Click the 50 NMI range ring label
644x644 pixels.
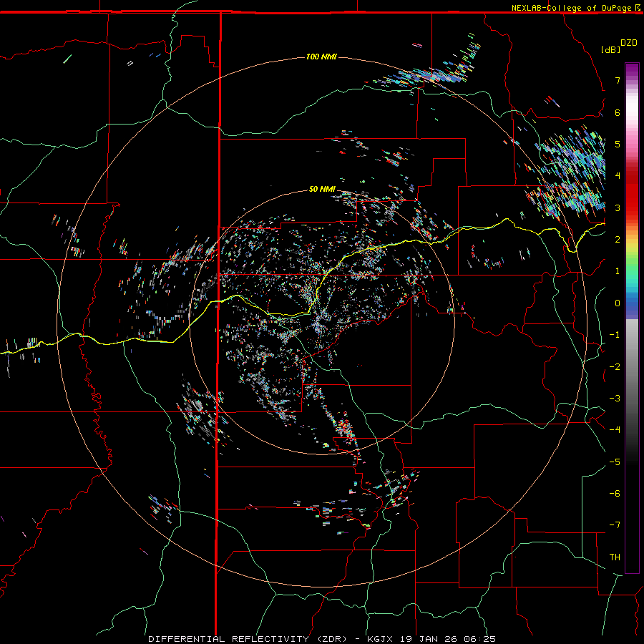point(322,189)
